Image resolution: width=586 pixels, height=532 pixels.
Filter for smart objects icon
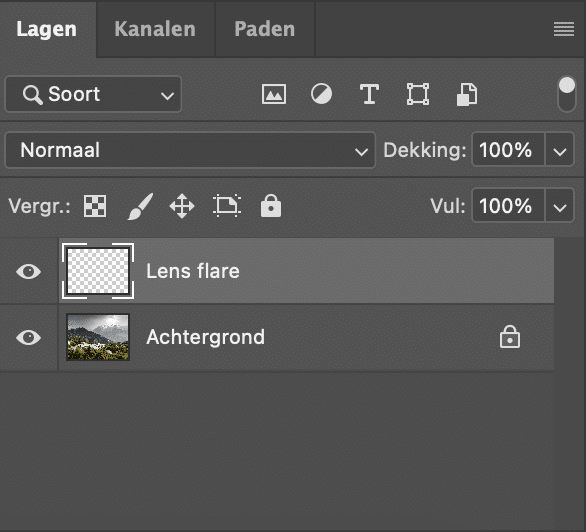click(x=467, y=94)
